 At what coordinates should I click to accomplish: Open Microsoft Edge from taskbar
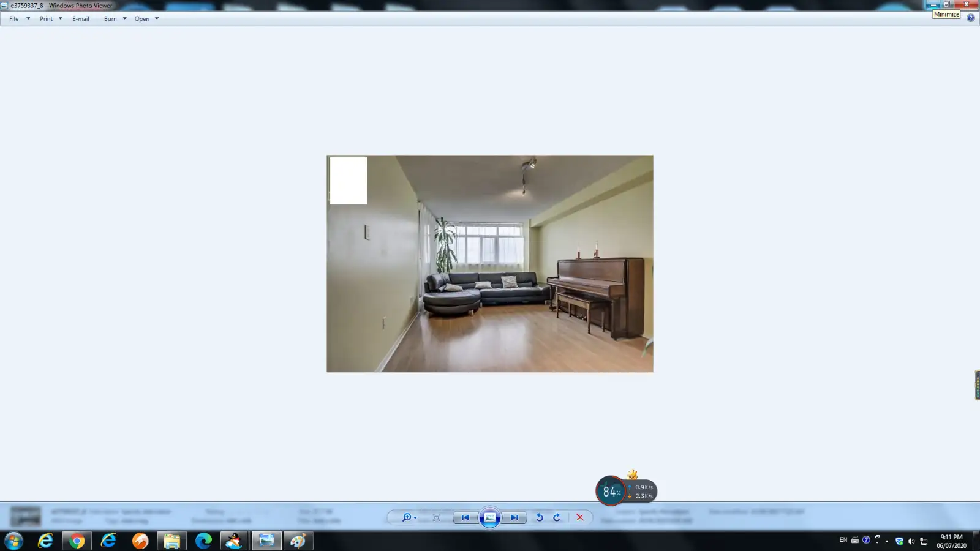click(203, 541)
